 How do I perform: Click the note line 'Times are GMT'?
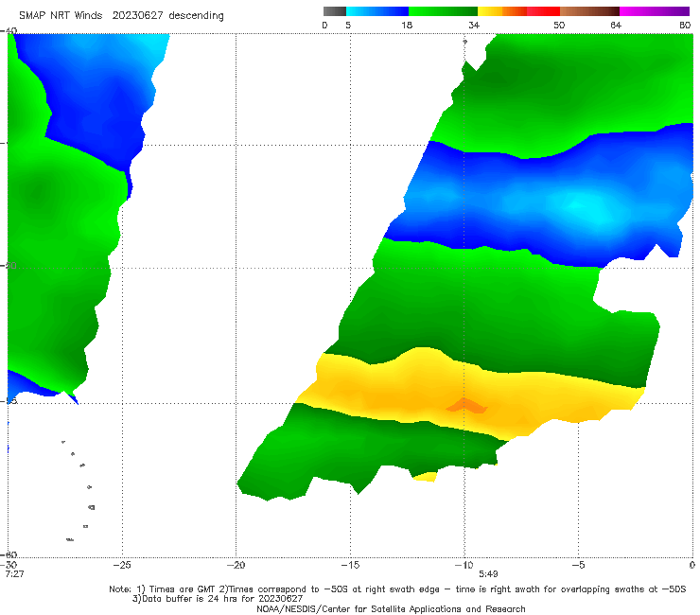pyautogui.click(x=183, y=589)
